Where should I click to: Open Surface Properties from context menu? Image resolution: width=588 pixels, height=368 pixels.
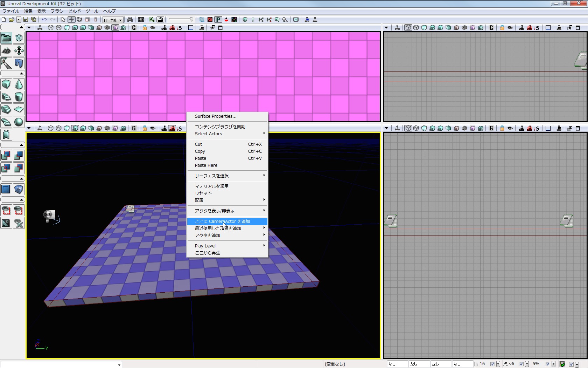pyautogui.click(x=216, y=116)
